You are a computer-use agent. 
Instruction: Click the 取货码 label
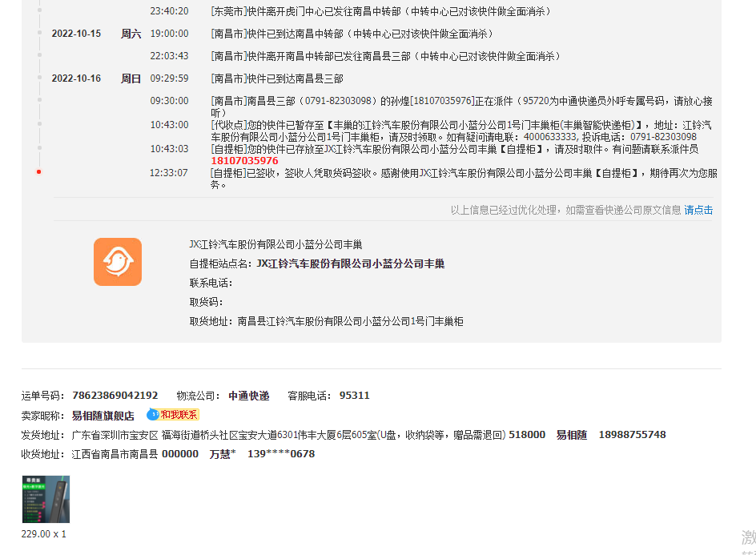pyautogui.click(x=207, y=303)
